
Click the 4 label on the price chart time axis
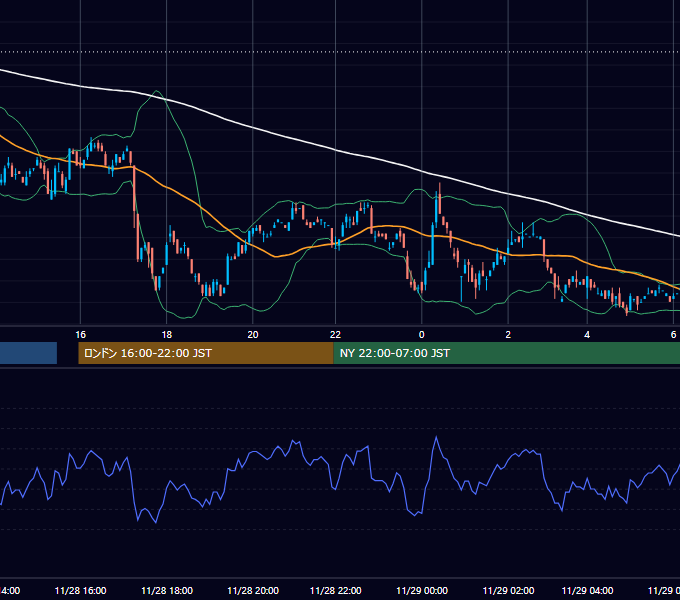click(x=587, y=335)
